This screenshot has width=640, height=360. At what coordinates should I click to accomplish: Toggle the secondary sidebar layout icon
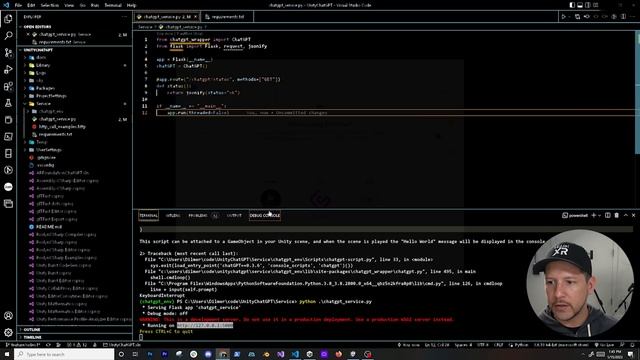pos(588,5)
